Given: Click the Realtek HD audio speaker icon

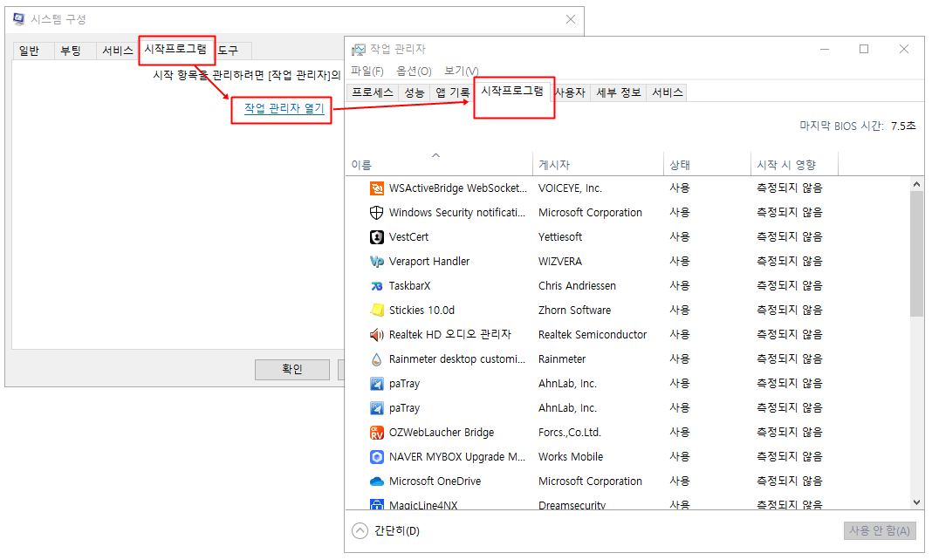Looking at the screenshot, I should click(377, 335).
